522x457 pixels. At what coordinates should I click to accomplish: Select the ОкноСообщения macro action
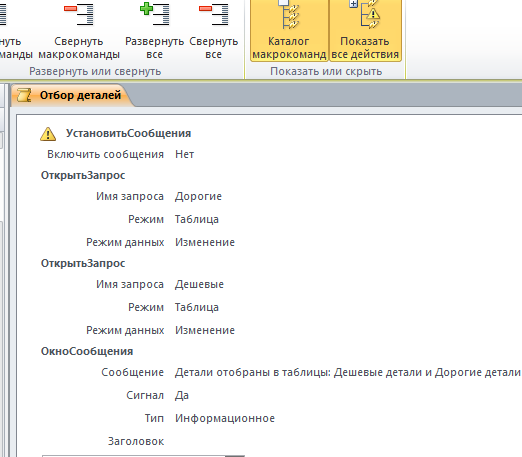coord(87,351)
